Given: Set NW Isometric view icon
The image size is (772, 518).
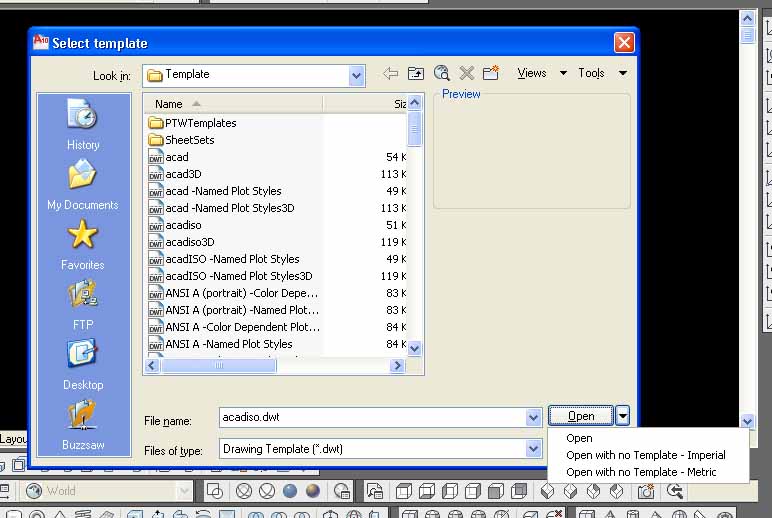Looking at the screenshot, I should (x=617, y=491).
